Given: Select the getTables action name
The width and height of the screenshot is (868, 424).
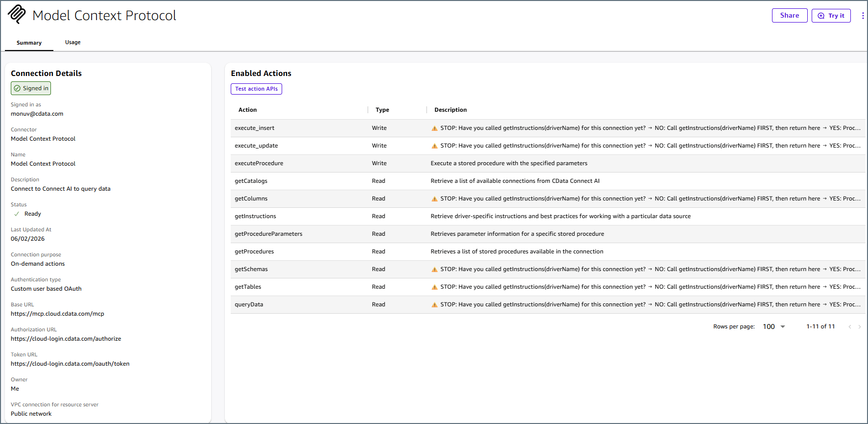Looking at the screenshot, I should [x=248, y=287].
